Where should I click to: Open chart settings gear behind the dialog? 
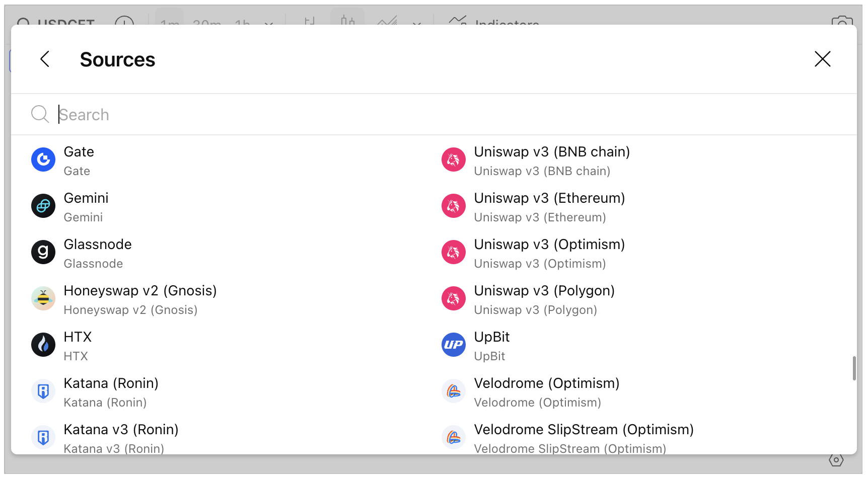pyautogui.click(x=836, y=459)
